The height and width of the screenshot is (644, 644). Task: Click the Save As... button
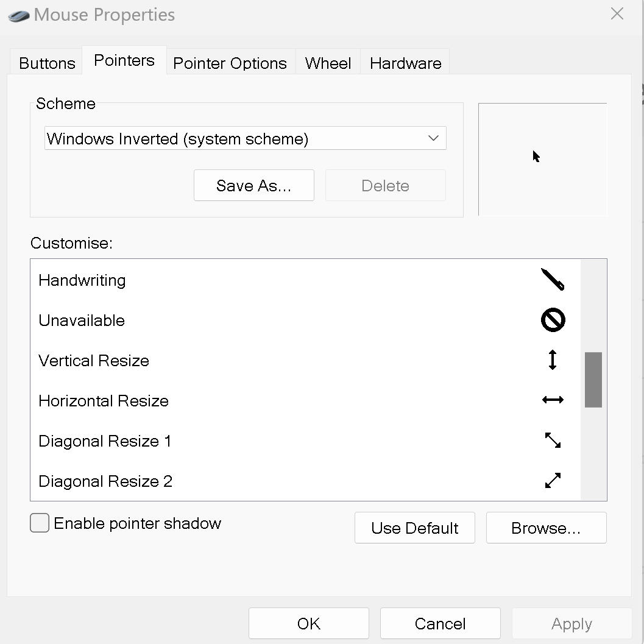coord(254,185)
